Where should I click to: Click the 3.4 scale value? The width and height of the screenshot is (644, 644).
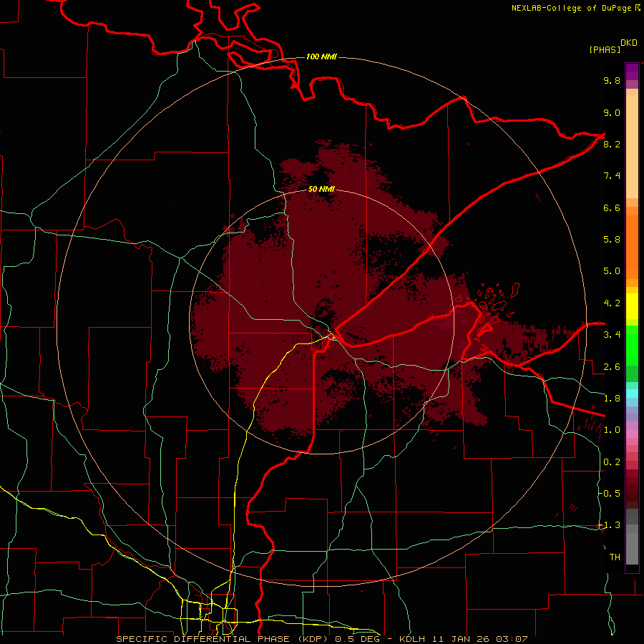click(x=612, y=335)
